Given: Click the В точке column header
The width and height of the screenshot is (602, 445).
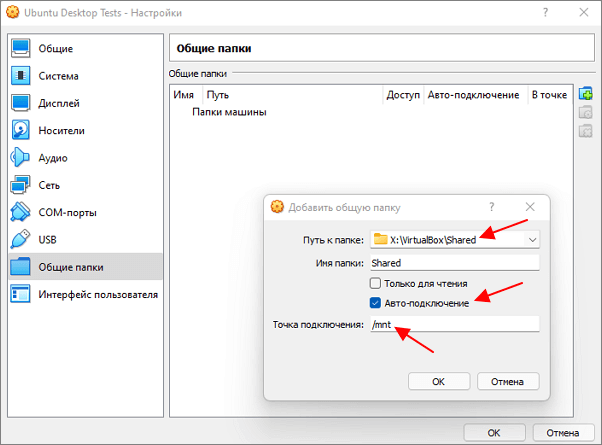Looking at the screenshot, I should (549, 94).
